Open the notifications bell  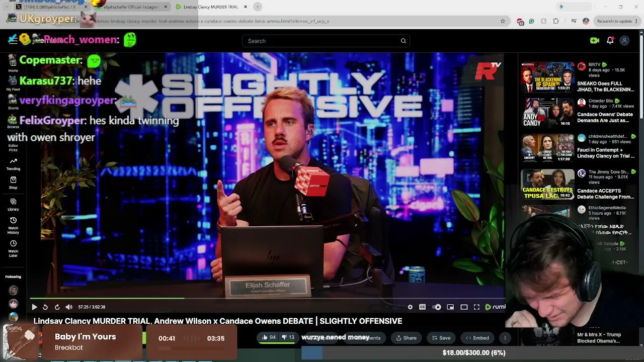(x=610, y=41)
